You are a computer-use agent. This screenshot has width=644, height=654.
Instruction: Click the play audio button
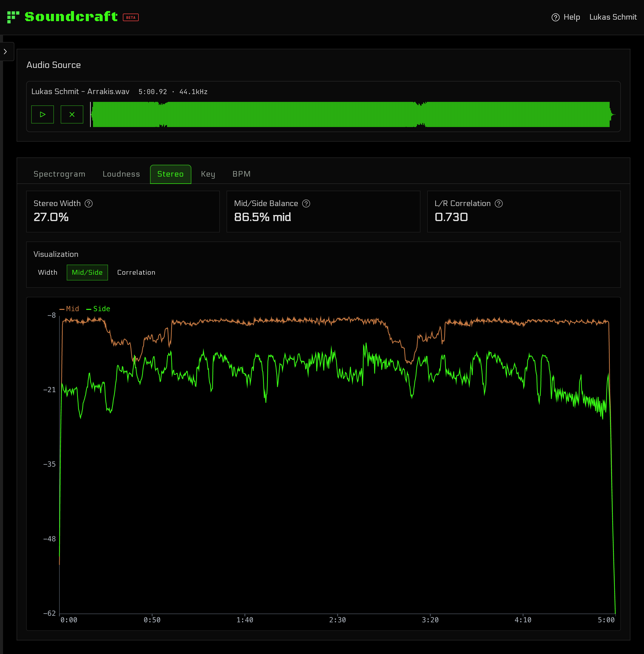pos(42,115)
